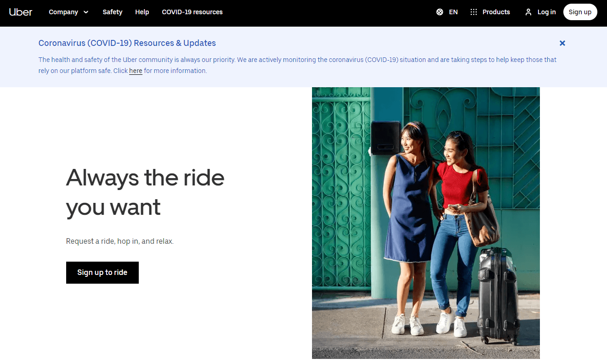The image size is (607, 364).
Task: Follow the 'here' link in the banner
Action: (x=136, y=71)
